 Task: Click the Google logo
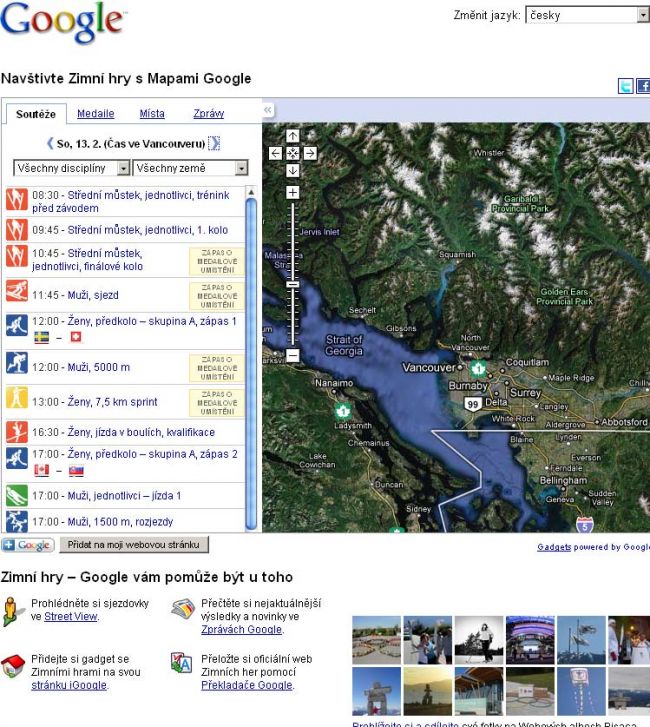(63, 22)
